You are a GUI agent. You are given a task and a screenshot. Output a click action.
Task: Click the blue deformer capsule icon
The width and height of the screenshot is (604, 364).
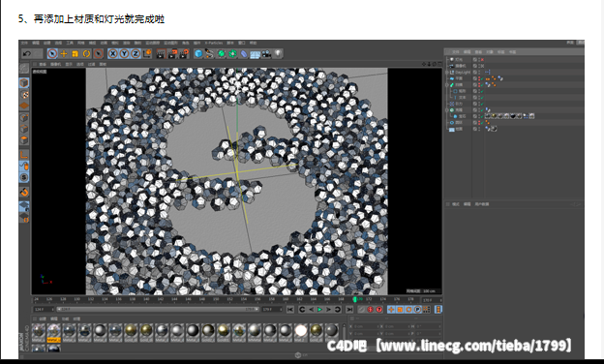tap(244, 54)
